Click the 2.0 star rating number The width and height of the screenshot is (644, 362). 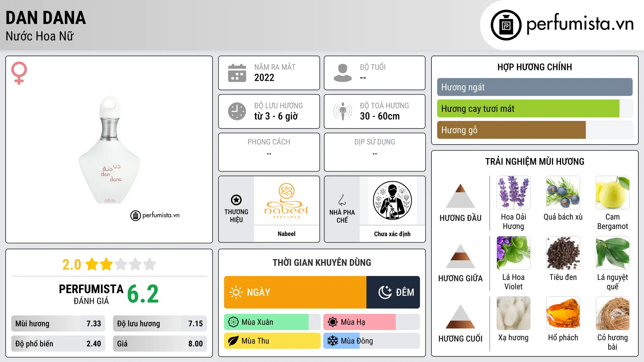pyautogui.click(x=72, y=265)
